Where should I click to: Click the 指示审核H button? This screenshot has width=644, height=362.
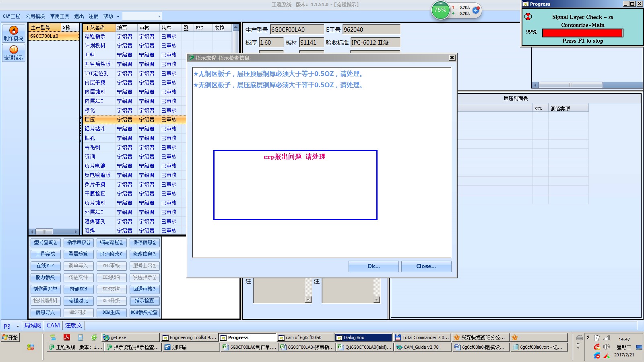[x=78, y=243]
